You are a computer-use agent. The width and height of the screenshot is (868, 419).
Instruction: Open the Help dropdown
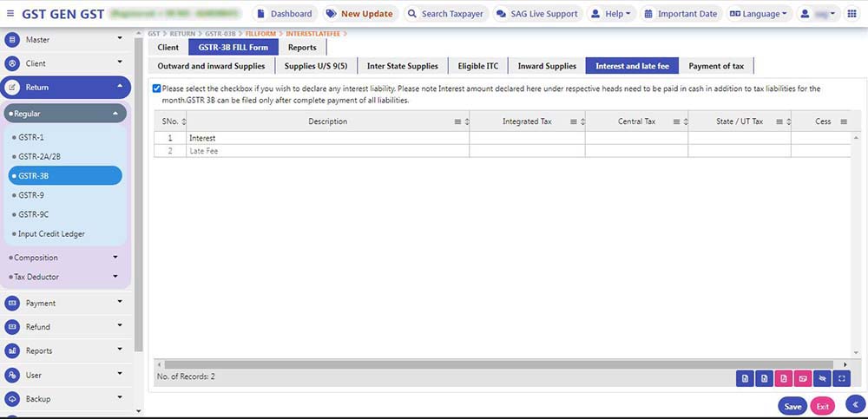coord(611,14)
